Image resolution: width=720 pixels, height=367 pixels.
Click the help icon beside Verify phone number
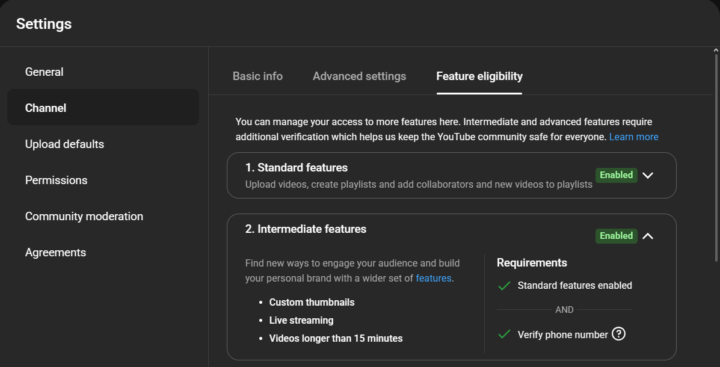(x=619, y=334)
